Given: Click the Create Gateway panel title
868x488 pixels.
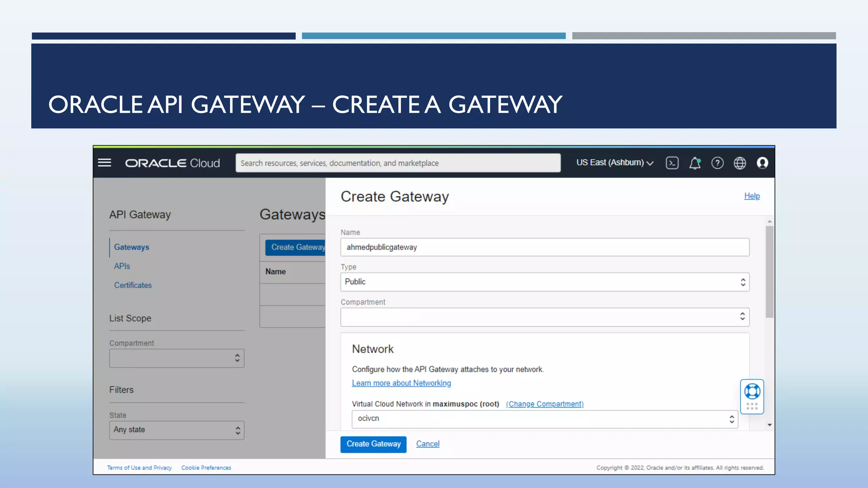Looking at the screenshot, I should [395, 197].
